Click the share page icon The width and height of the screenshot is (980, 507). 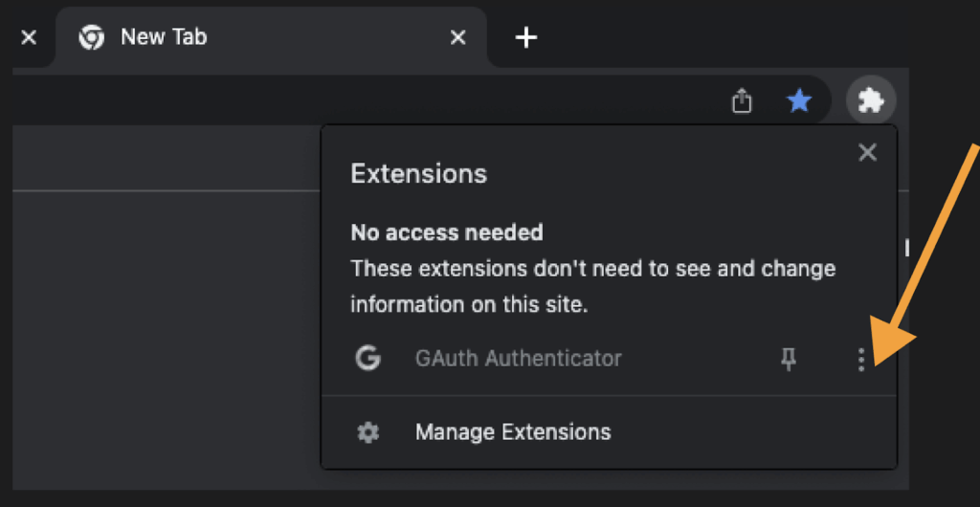pos(742,100)
